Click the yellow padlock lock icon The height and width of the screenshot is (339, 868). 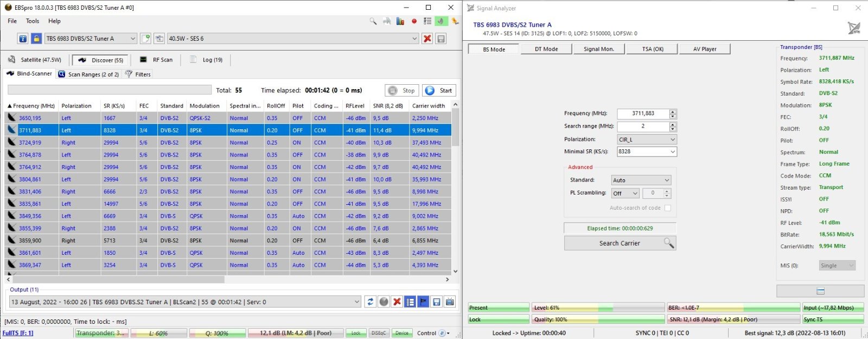36,39
